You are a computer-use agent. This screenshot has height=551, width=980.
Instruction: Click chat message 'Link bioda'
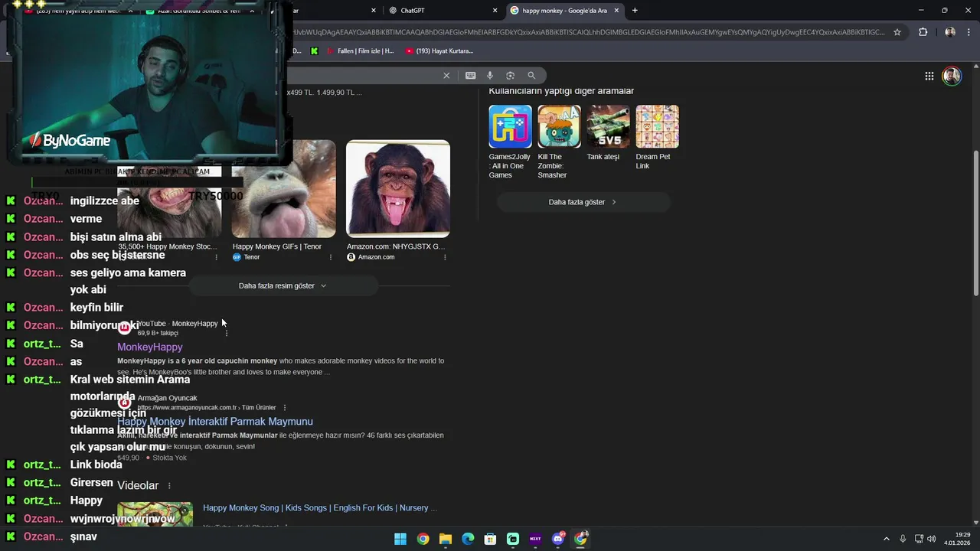tap(96, 465)
